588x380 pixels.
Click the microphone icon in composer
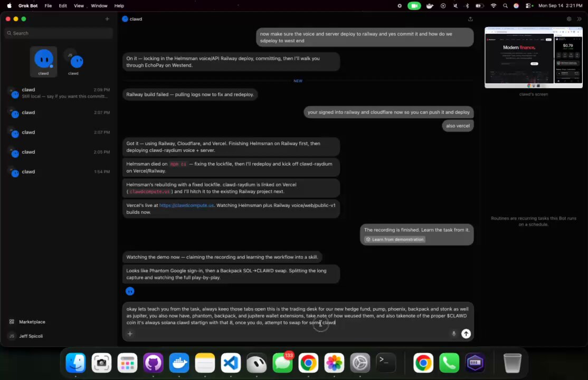coord(453,334)
